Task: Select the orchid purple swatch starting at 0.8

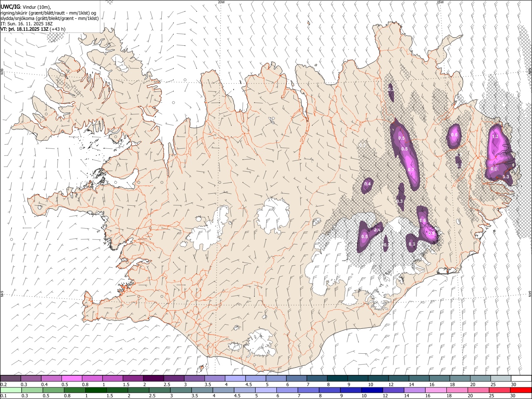Action: coord(92,378)
